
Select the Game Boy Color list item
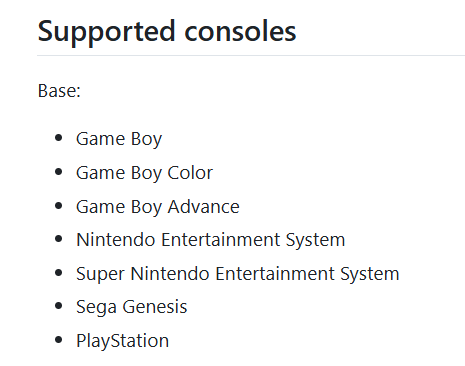144,173
